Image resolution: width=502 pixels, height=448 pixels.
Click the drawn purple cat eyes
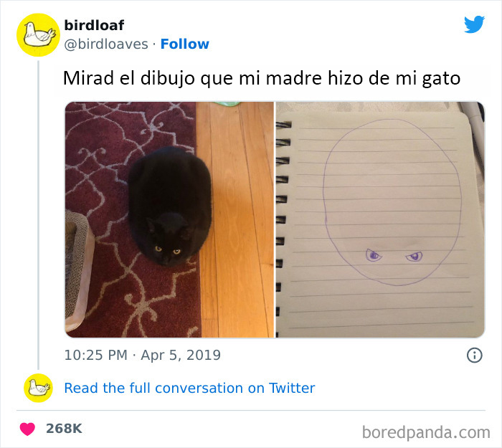coord(394,256)
